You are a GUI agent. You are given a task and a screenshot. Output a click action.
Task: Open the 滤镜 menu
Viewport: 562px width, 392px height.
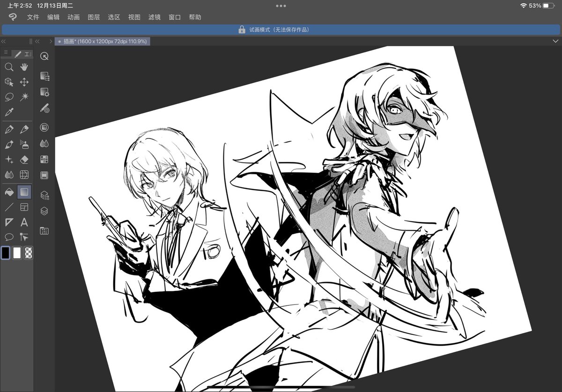click(155, 17)
